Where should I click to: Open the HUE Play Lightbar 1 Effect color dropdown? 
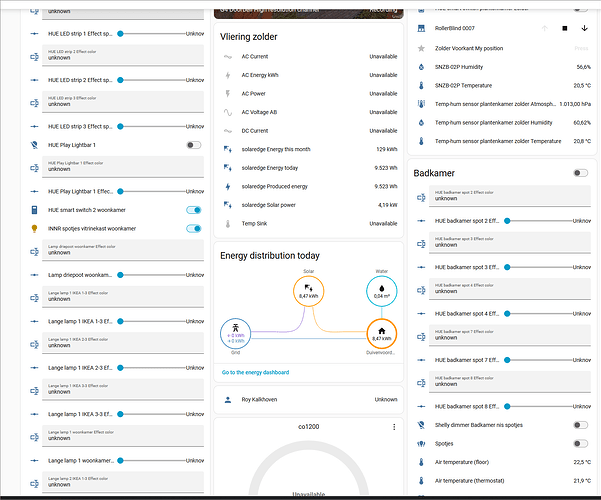coord(123,167)
